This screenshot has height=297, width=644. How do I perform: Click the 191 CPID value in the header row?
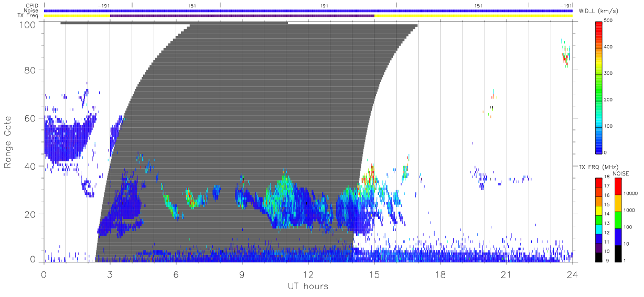324,5
